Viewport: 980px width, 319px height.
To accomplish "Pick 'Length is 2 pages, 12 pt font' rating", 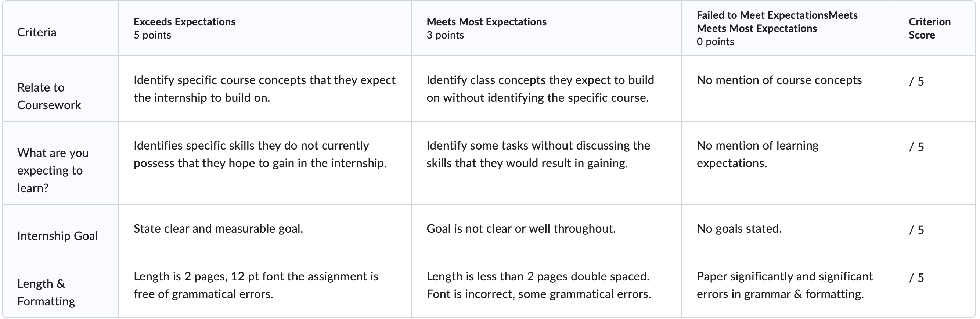I will tap(265, 285).
